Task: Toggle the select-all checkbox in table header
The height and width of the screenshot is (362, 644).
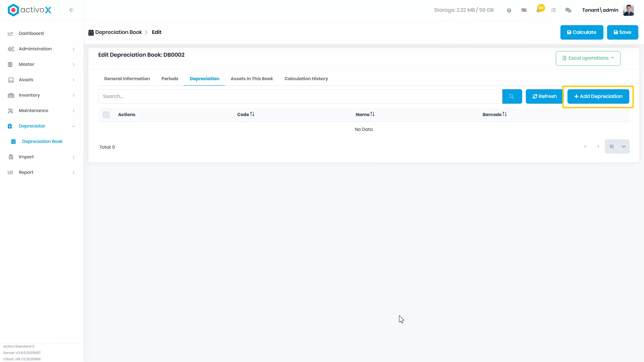Action: (x=106, y=115)
